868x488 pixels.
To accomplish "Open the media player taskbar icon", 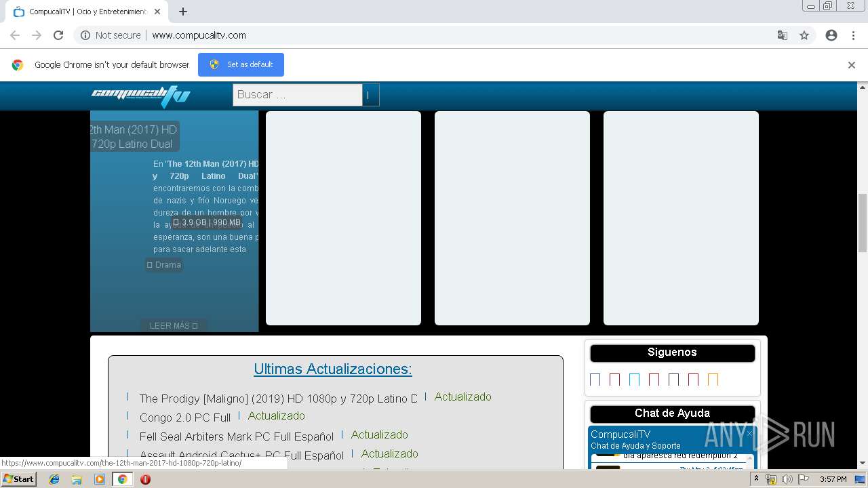I will click(x=100, y=479).
